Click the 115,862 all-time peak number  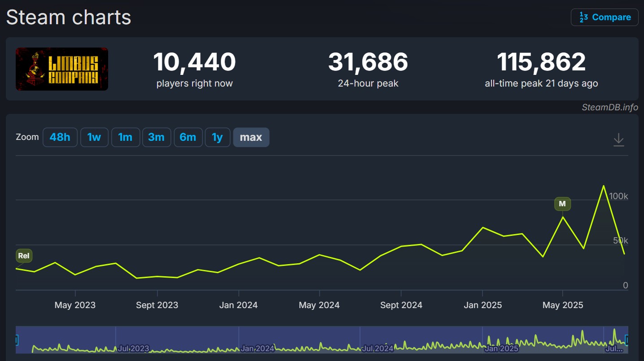pyautogui.click(x=541, y=62)
